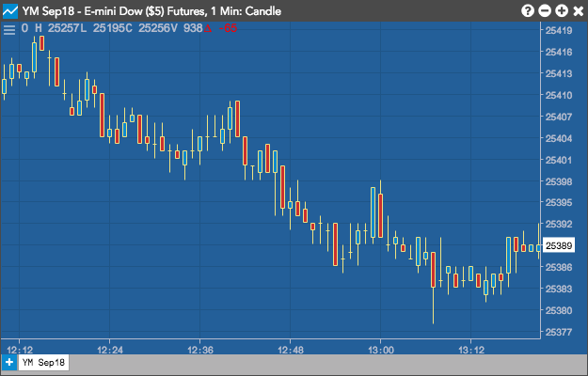
Task: Select the YM Sep18 tab
Action: 43,363
